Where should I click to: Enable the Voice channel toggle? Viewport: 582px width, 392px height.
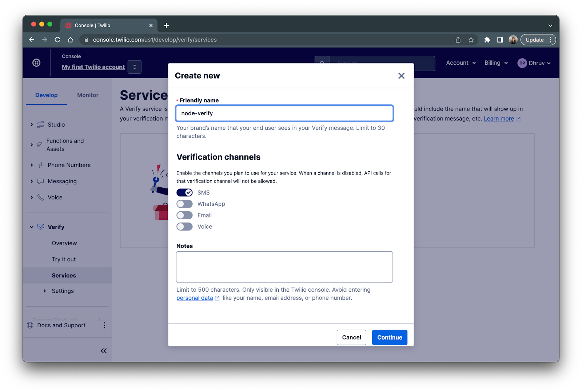[x=184, y=227]
